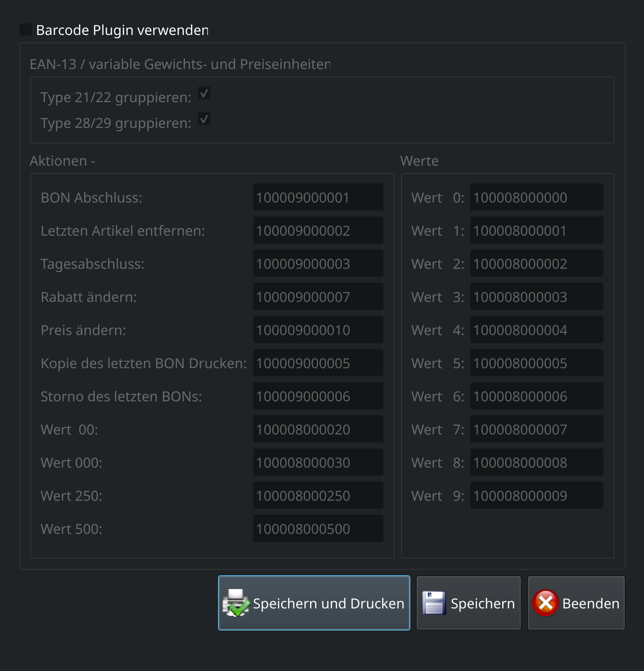This screenshot has width=644, height=671.
Task: Select the Tagesabschluss barcode field
Action: tap(318, 264)
